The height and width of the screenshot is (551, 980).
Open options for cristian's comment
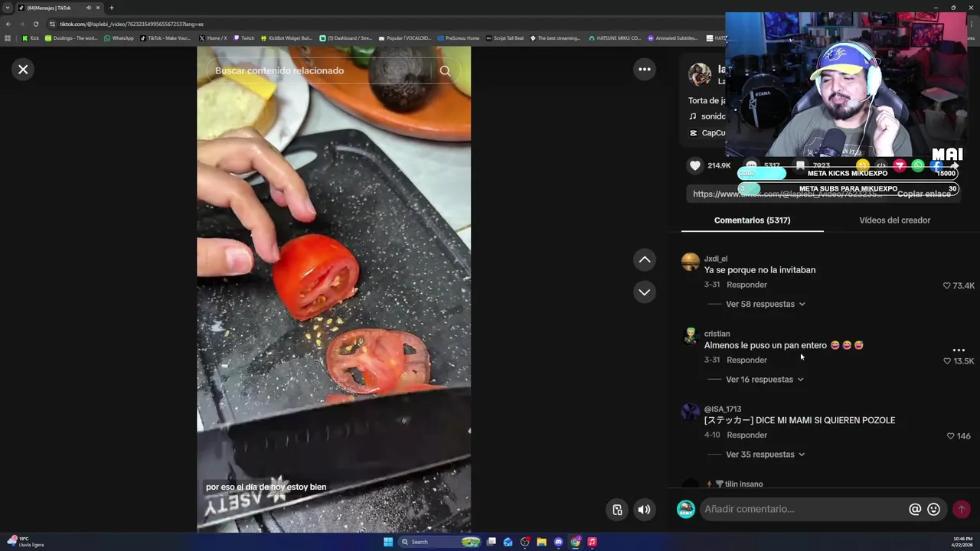click(x=959, y=350)
